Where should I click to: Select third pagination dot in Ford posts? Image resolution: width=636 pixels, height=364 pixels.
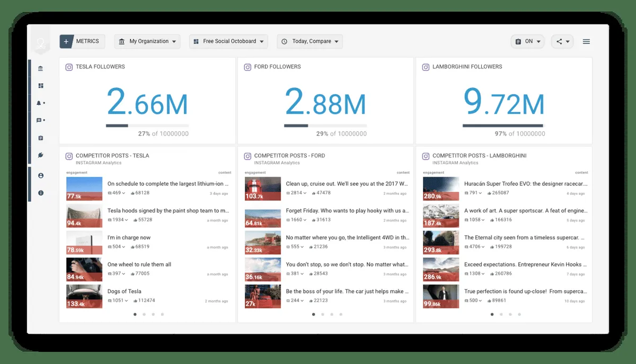(x=332, y=314)
